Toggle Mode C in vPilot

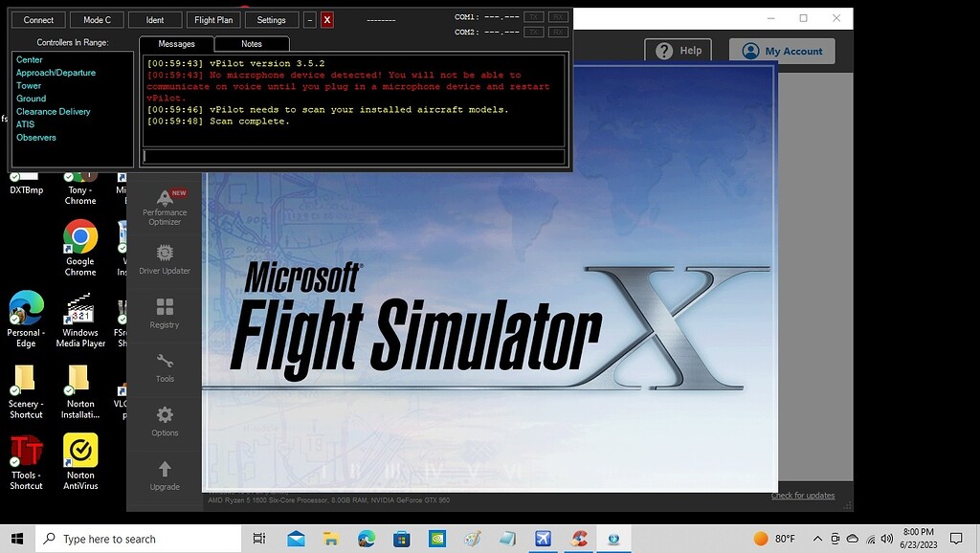point(96,19)
